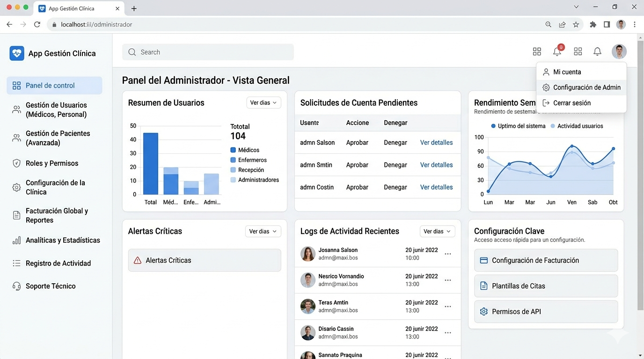
Task: Click the notification bell with red badge
Action: point(557,51)
